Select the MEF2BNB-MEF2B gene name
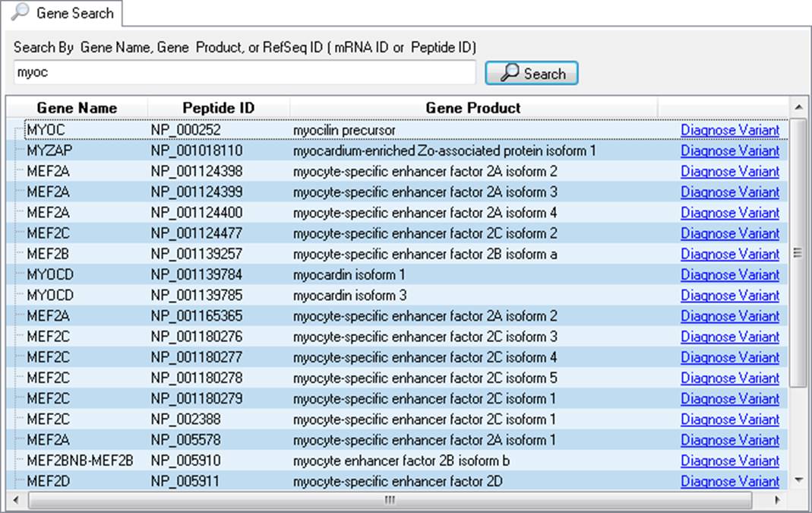This screenshot has width=812, height=513. 80,461
